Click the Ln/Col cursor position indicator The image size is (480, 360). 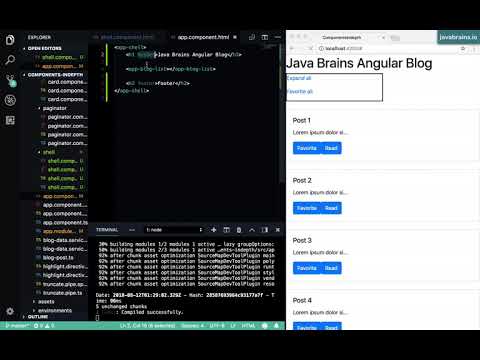click(147, 326)
